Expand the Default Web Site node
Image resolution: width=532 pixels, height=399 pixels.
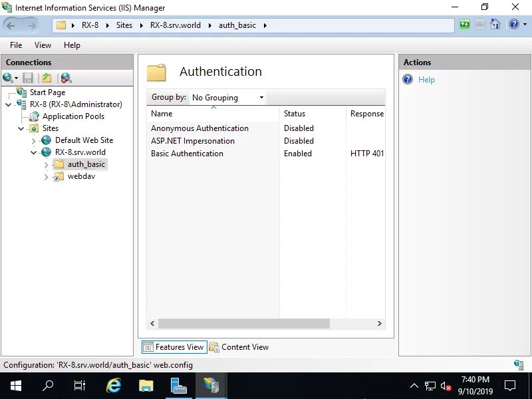pos(34,140)
